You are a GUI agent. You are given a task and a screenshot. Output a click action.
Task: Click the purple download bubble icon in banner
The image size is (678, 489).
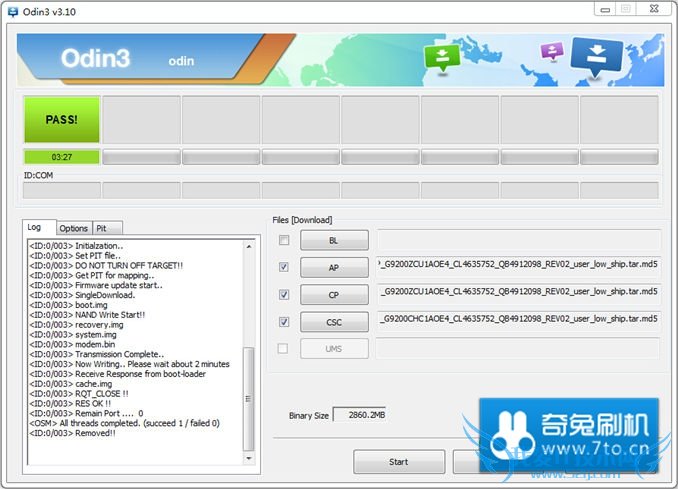[552, 51]
